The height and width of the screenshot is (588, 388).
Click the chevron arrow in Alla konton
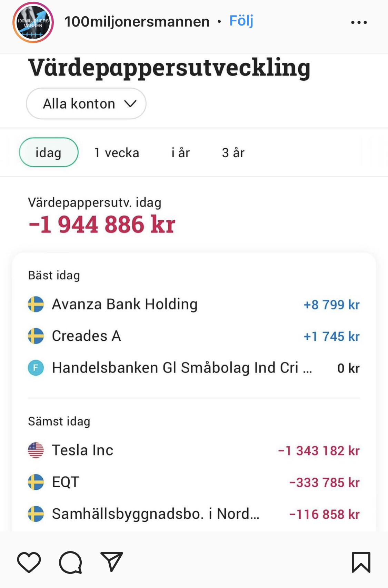(130, 103)
